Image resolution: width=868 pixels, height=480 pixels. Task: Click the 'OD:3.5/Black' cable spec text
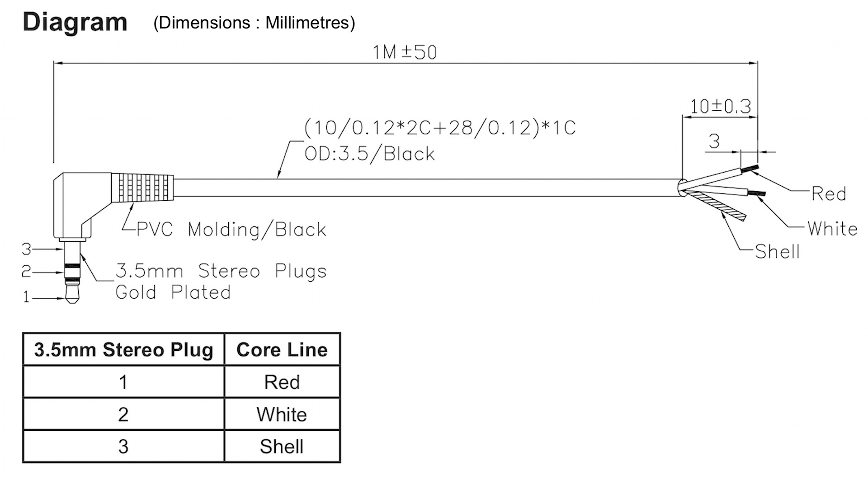370,154
